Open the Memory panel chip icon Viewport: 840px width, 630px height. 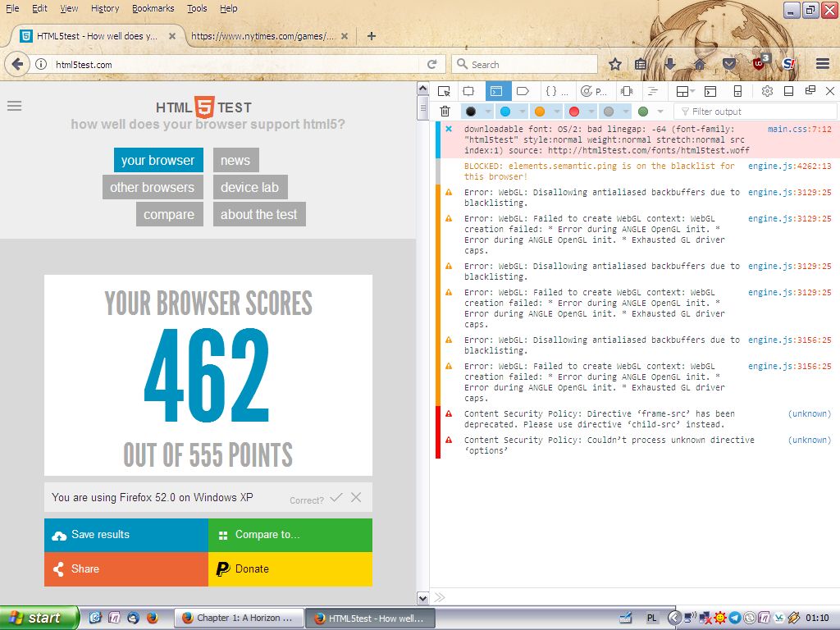point(627,92)
